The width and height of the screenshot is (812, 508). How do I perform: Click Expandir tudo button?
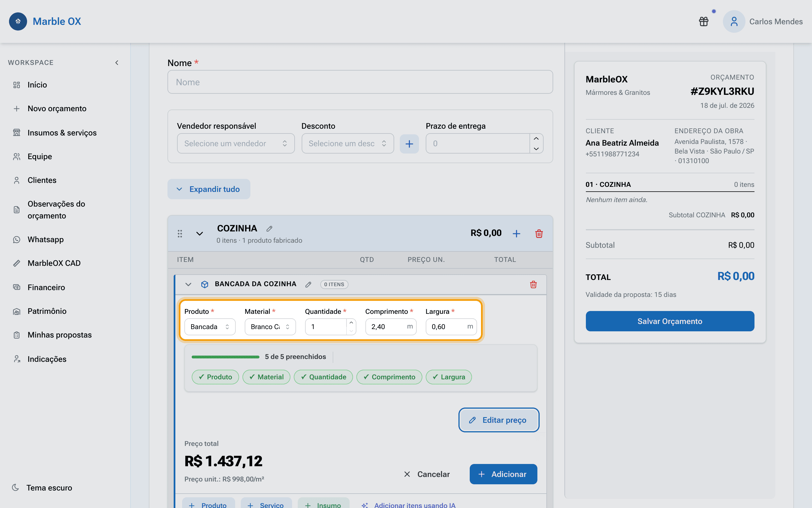point(209,189)
